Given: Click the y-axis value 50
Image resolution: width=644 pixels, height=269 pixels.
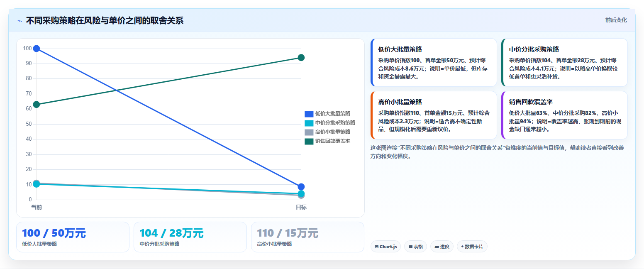Looking at the screenshot, I should coord(29,124).
